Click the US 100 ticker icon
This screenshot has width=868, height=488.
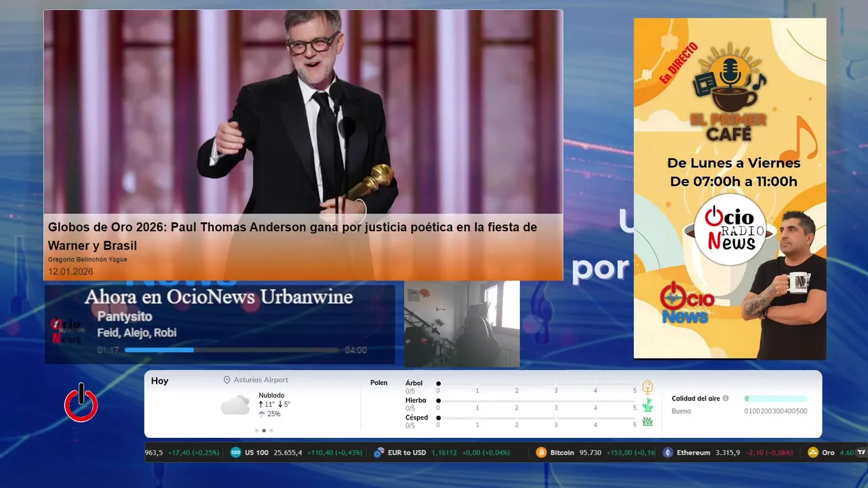236,453
